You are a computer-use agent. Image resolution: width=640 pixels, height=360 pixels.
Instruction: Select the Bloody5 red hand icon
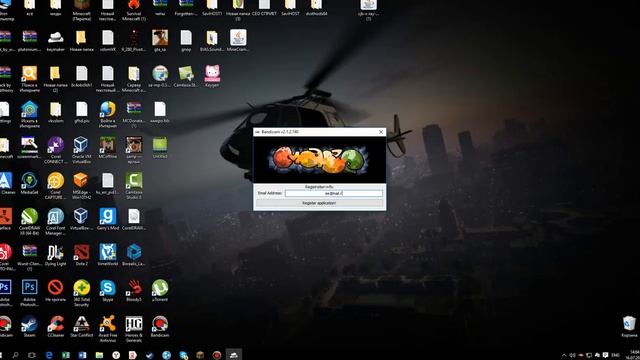(134, 291)
